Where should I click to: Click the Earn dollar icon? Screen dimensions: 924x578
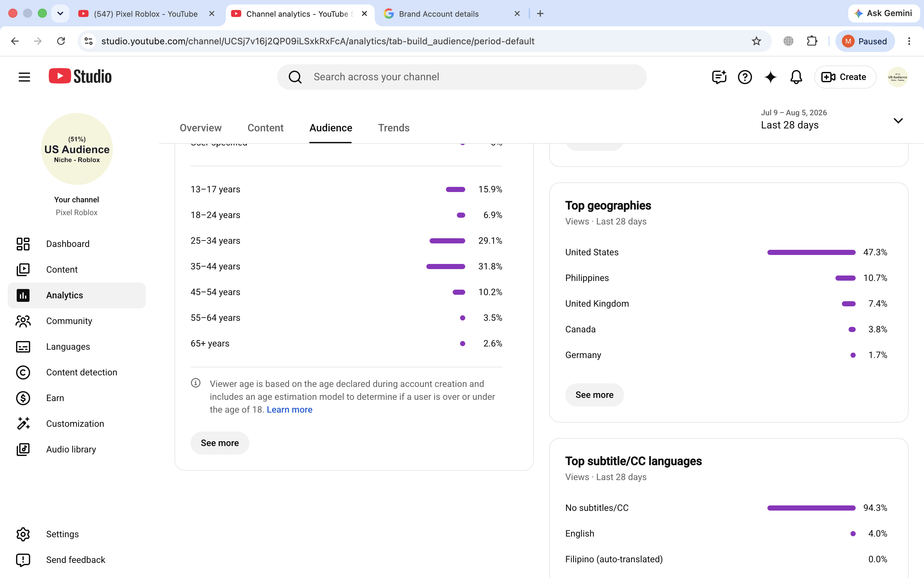(23, 398)
